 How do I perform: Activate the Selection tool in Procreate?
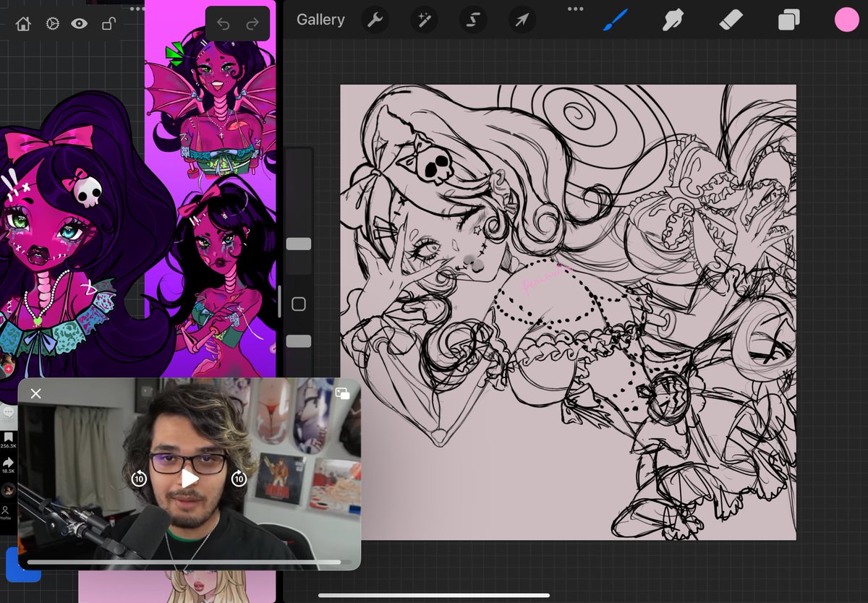[472, 20]
